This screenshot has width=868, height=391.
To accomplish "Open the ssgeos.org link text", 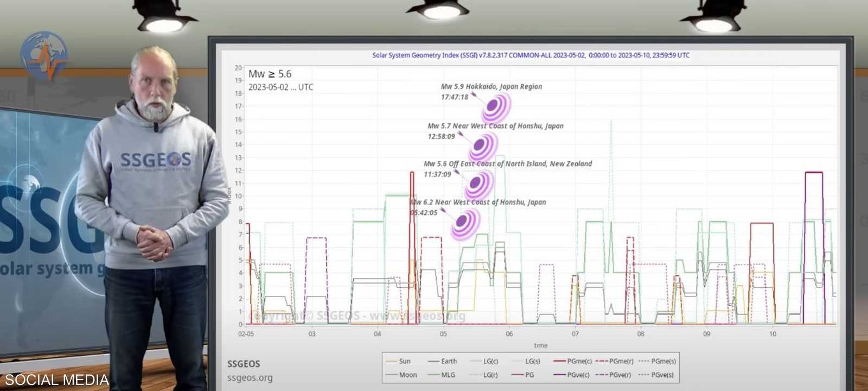I will click(250, 377).
